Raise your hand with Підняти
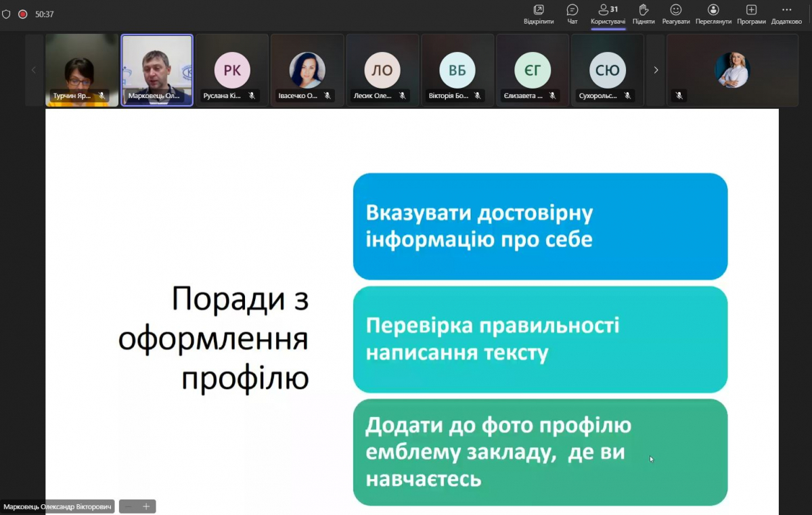This screenshot has width=812, height=515. click(643, 14)
